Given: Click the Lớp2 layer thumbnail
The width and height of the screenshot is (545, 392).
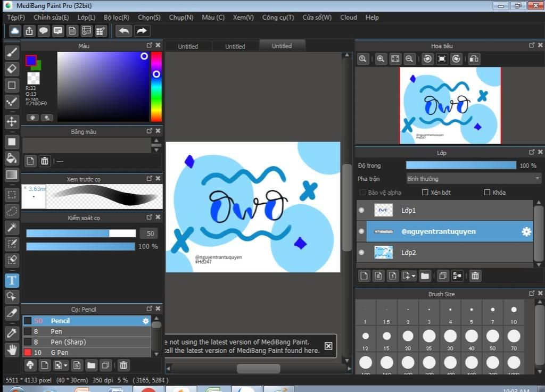Looking at the screenshot, I should [383, 253].
